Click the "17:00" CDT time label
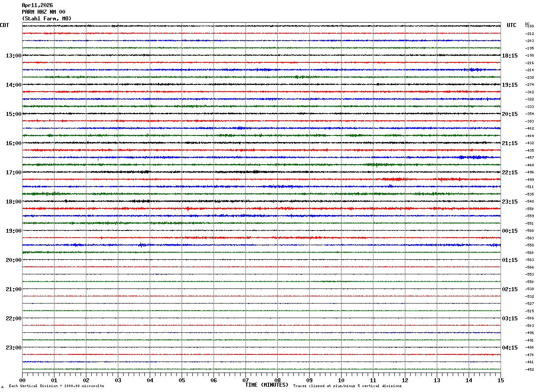 click(14, 173)
